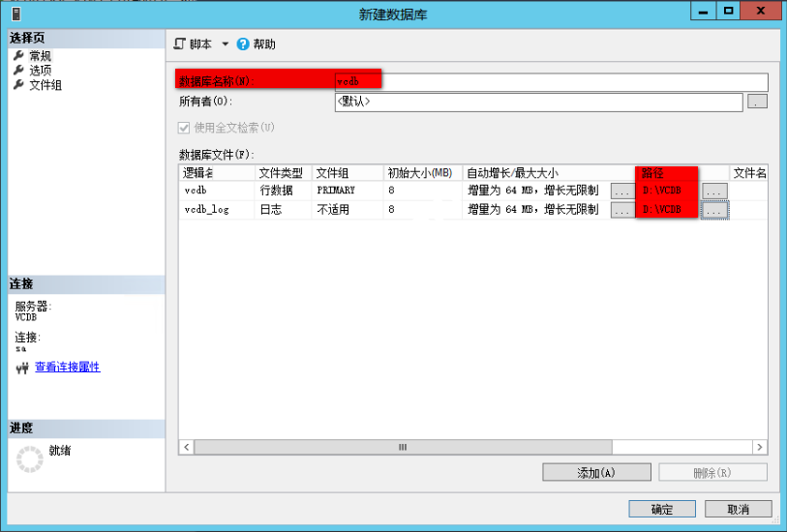This screenshot has width=787, height=532.
Task: Click the 逻辑名 column header
Action: click(217, 173)
